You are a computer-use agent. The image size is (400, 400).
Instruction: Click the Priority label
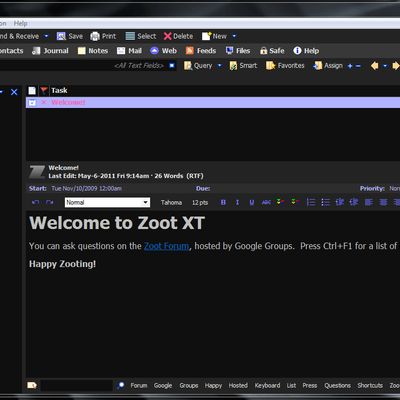(372, 189)
